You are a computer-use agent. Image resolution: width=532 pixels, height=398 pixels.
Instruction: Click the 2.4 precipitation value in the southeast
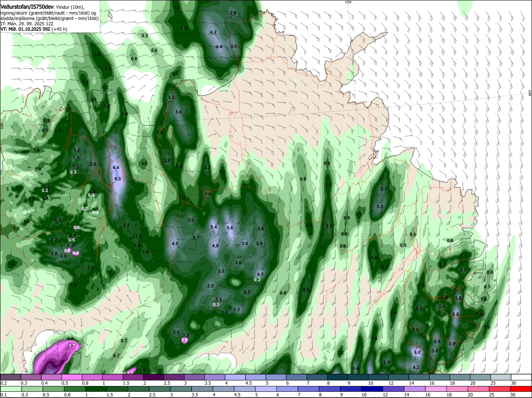click(442, 307)
